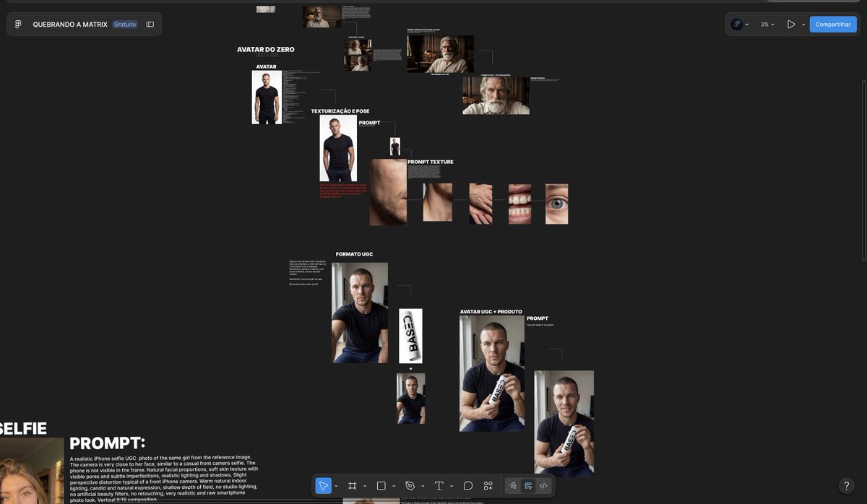Switch to Design mode in toolbar
Viewport: 867px width, 504px height.
pos(529,486)
